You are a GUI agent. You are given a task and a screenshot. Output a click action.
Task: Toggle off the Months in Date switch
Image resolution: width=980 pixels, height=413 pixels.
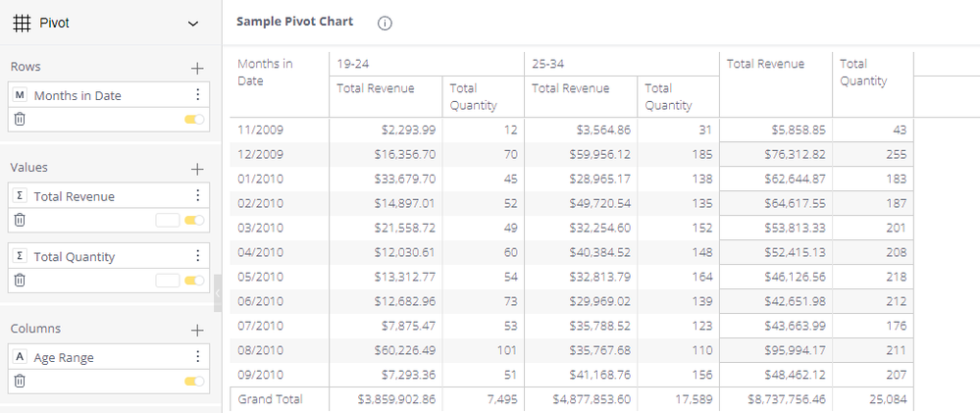tap(194, 120)
